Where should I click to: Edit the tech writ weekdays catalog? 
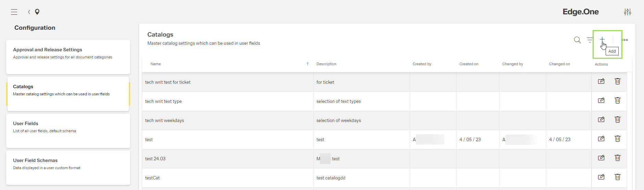coord(601,120)
